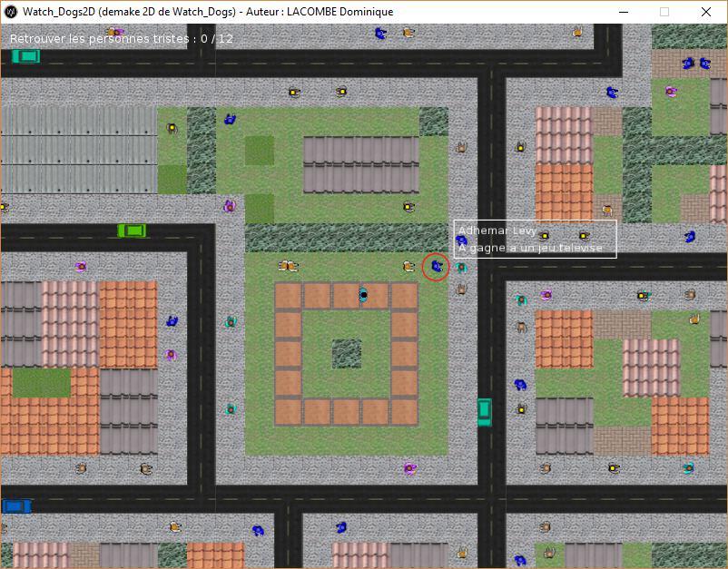Minimize the Watch_Dogs2D game window

click(624, 12)
